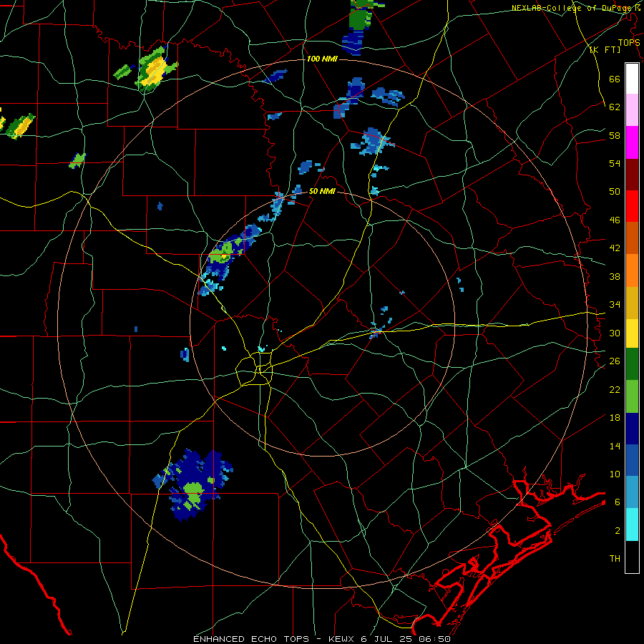Click the 62 legend label

pos(615,107)
